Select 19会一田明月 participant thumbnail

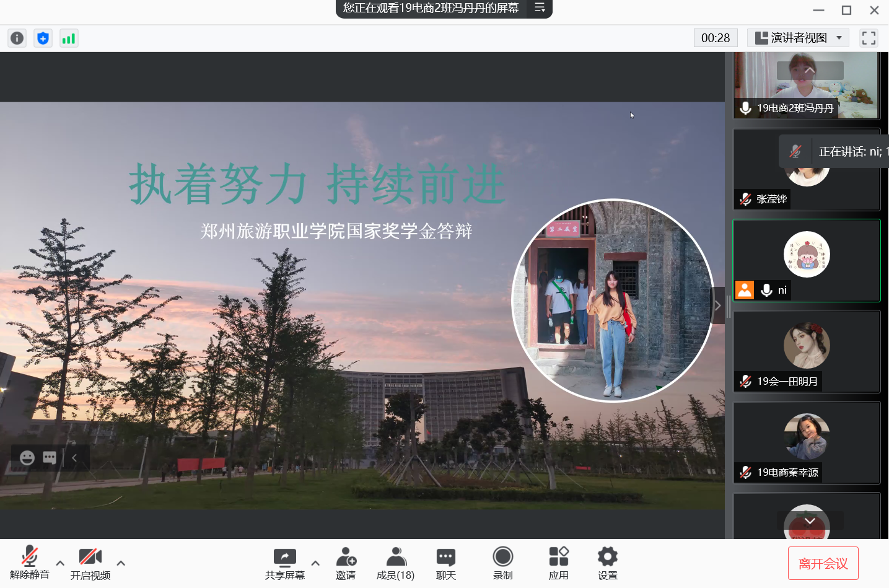pos(807,351)
